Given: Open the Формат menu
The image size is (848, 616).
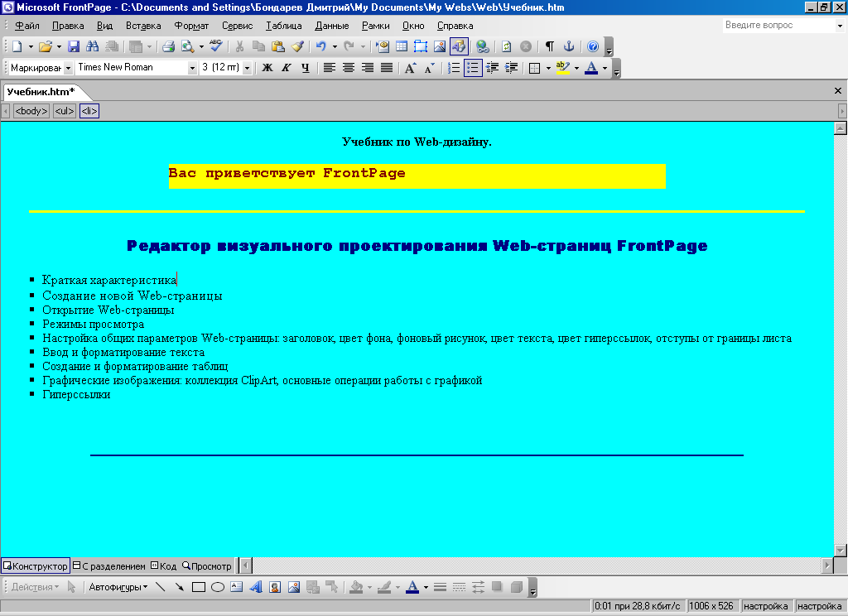Looking at the screenshot, I should 191,26.
